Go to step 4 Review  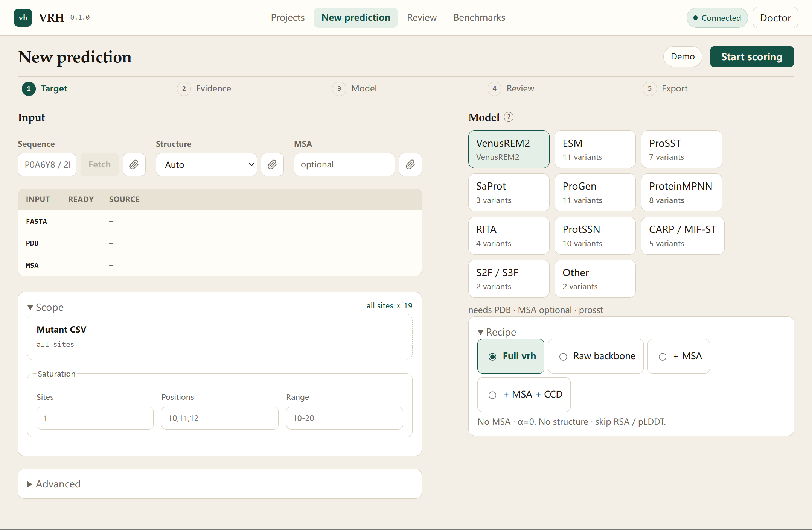pyautogui.click(x=511, y=89)
